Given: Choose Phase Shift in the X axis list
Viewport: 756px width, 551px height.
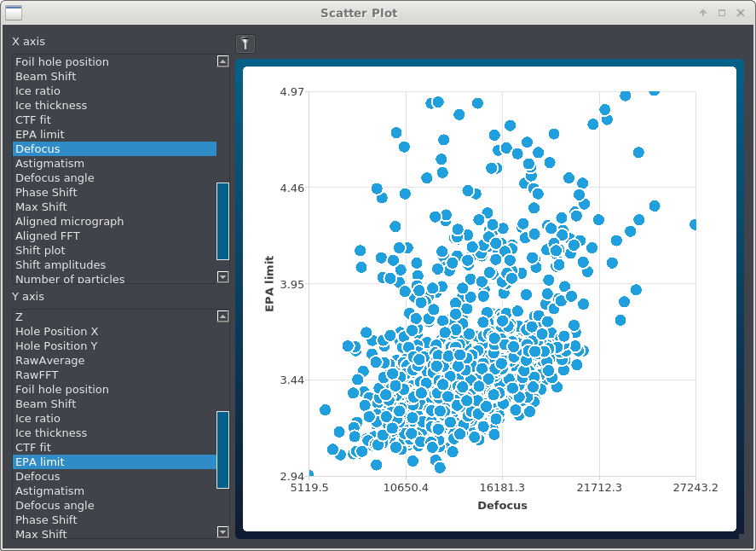Looking at the screenshot, I should 46,193.
